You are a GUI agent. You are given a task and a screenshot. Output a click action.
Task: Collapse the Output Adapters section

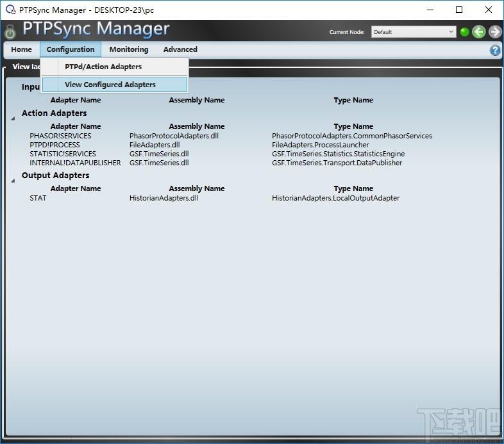[x=13, y=181]
